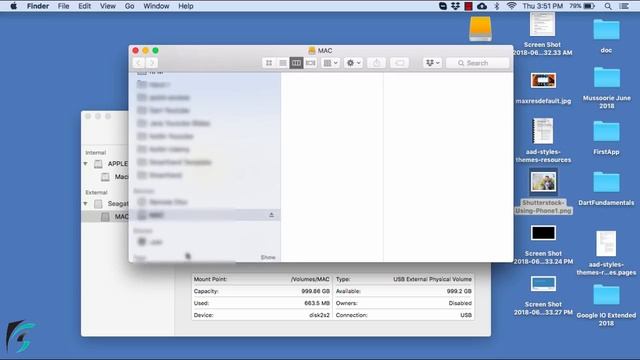Screen dimensions: 640x360
Task: Select the FirstApp folder
Action: [x=606, y=131]
